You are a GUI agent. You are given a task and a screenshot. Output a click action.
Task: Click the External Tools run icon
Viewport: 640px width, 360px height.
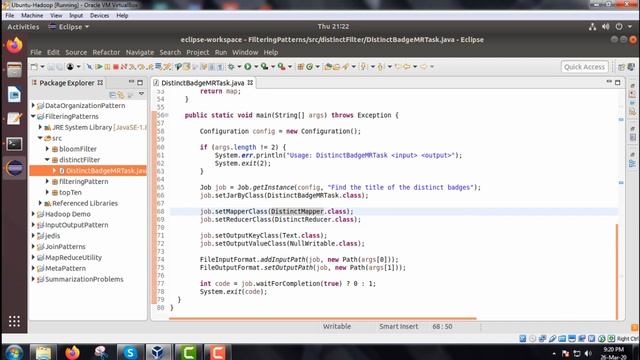[x=281, y=67]
